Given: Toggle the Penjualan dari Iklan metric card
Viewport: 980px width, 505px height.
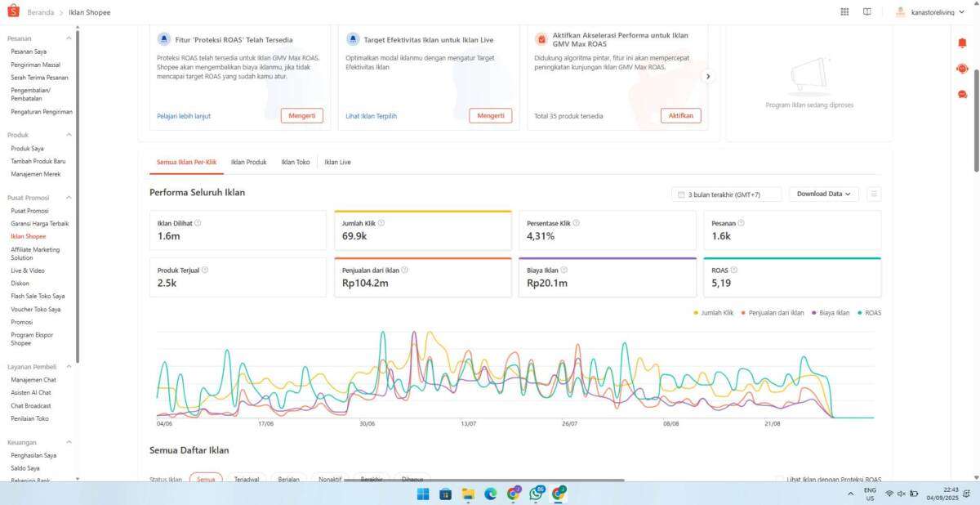Looking at the screenshot, I should [x=423, y=278].
